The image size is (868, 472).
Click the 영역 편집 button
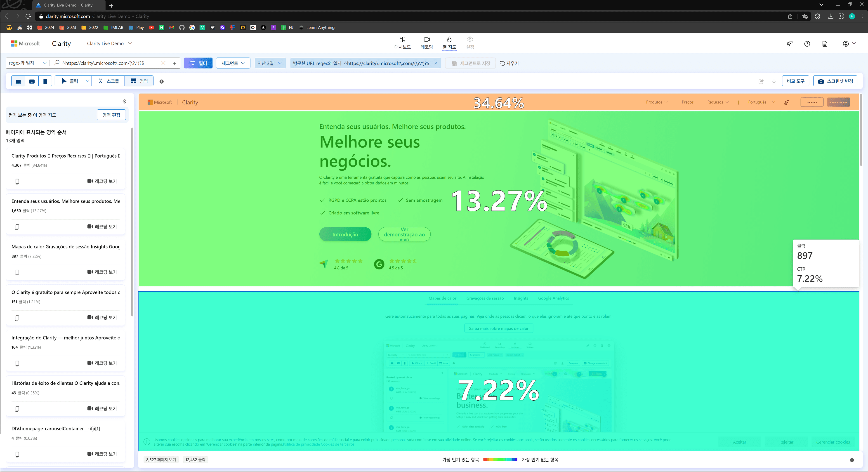[x=111, y=115]
